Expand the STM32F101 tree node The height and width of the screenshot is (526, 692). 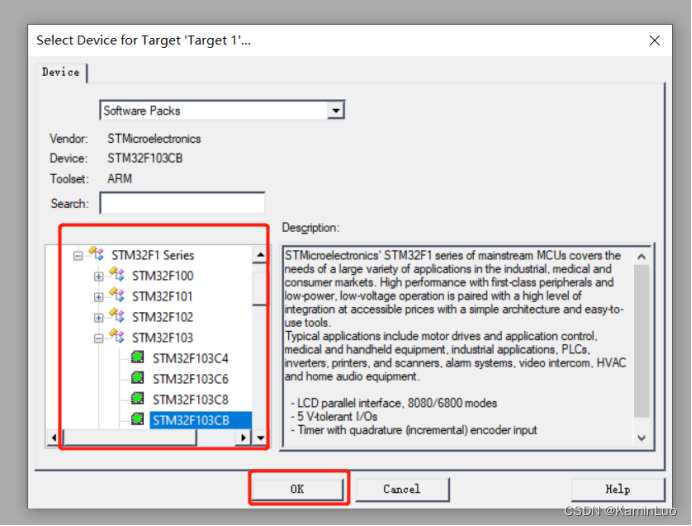(x=98, y=297)
